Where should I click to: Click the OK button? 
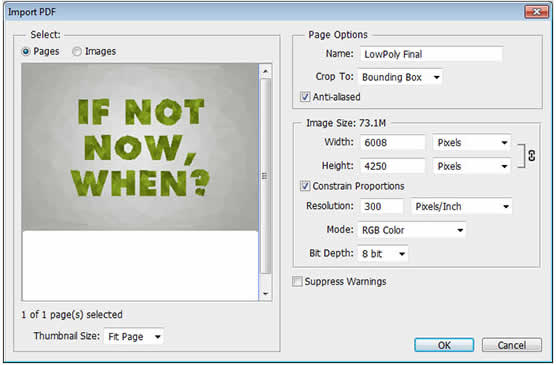[x=444, y=345]
